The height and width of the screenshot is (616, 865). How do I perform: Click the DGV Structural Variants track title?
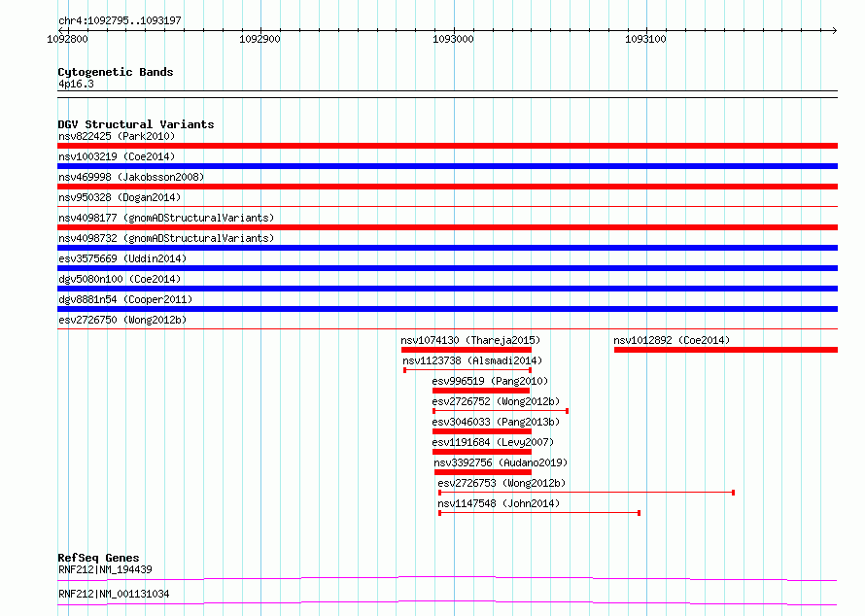point(136,124)
